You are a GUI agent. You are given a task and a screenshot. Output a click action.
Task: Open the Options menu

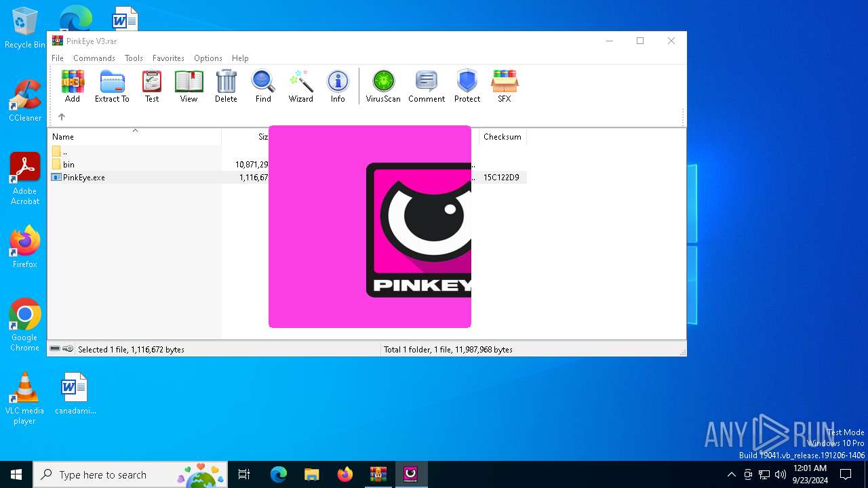click(x=208, y=58)
